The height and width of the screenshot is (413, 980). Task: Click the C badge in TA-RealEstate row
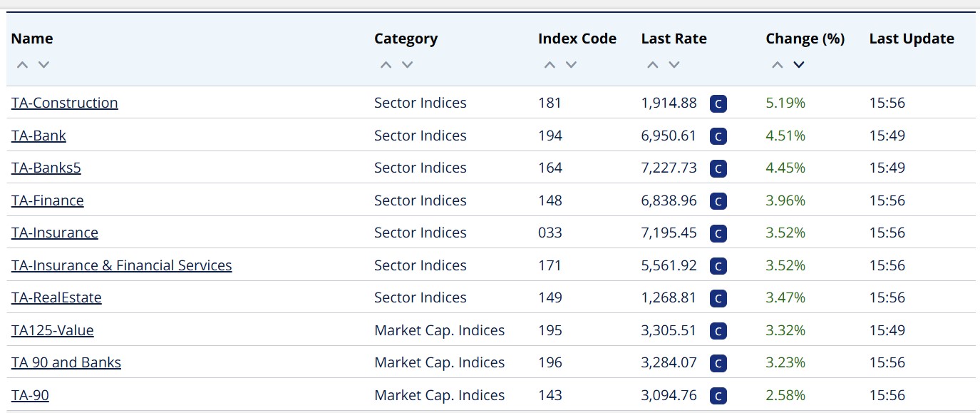click(x=718, y=298)
